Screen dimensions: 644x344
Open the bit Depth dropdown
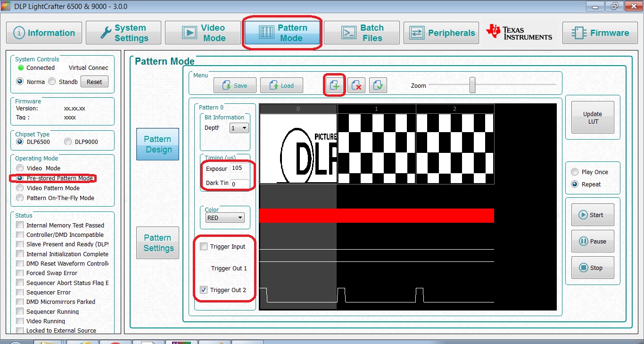[x=239, y=128]
